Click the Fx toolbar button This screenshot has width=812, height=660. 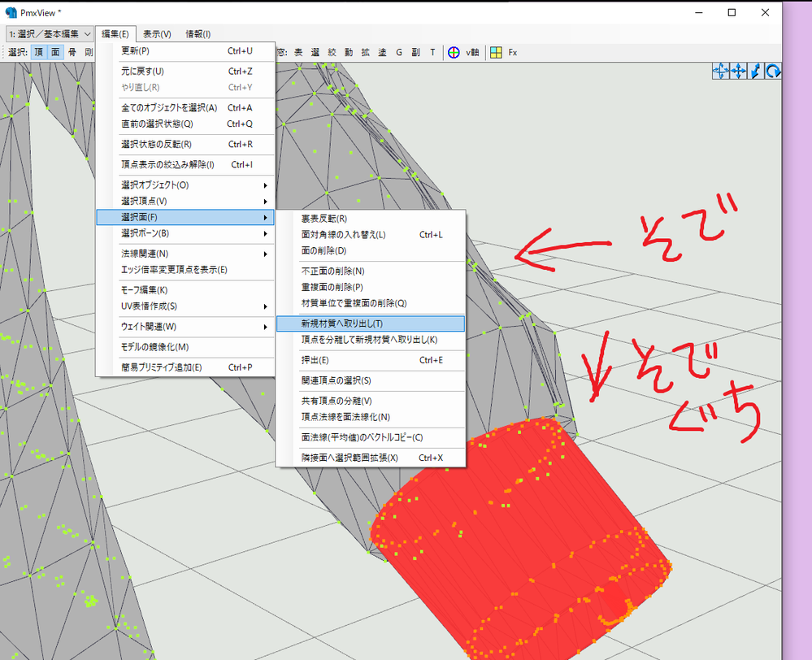(x=513, y=52)
